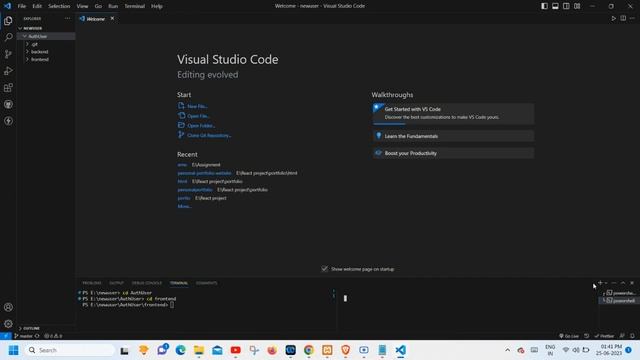Click the New File link
The image size is (640, 360).
click(197, 106)
